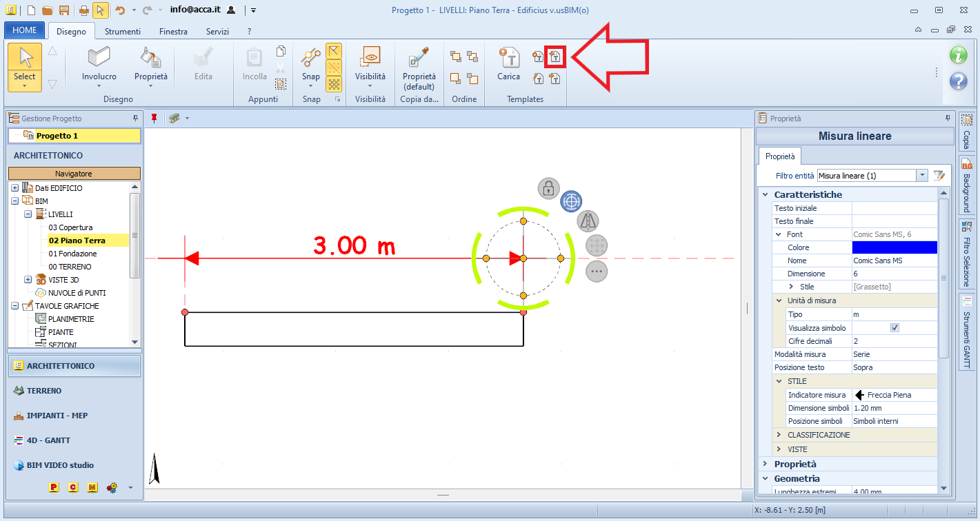Expand the Dati EDIFICIO tree node
The width and height of the screenshot is (980, 521).
point(14,188)
